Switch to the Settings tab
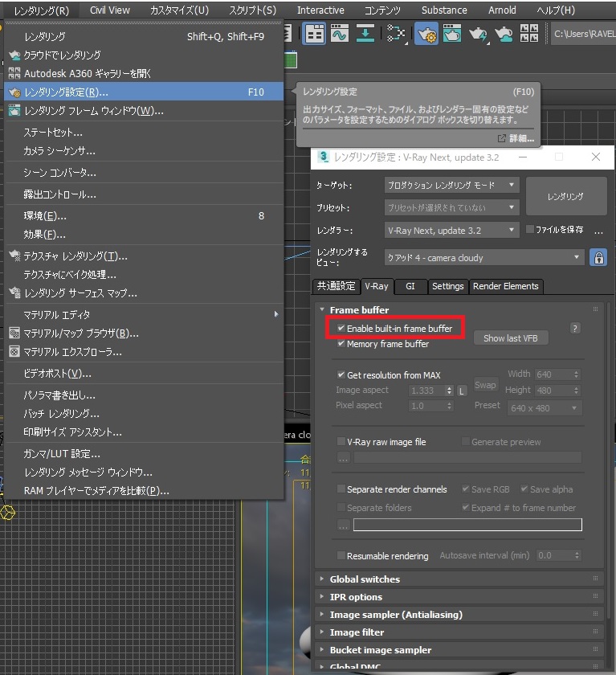 coord(448,286)
